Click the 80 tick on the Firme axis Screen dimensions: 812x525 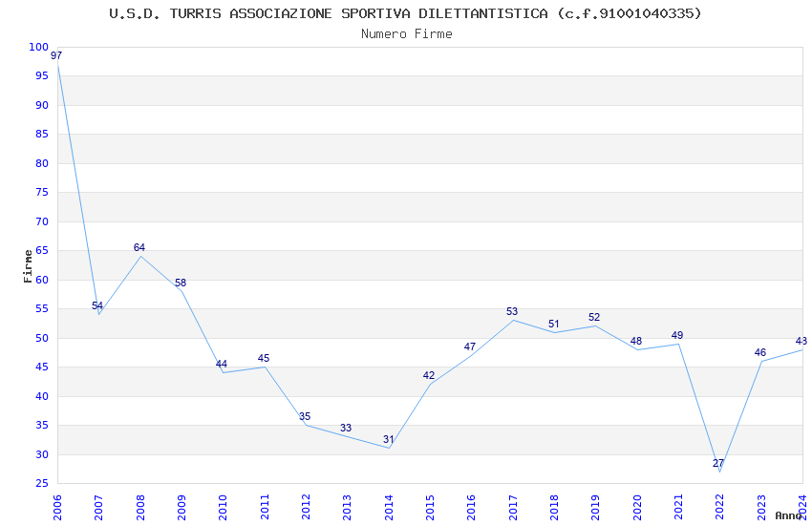click(x=41, y=163)
